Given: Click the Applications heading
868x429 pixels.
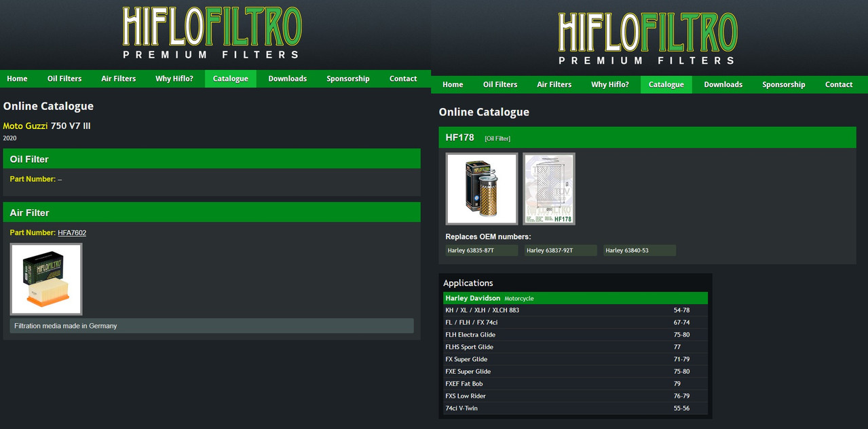Looking at the screenshot, I should coord(468,283).
